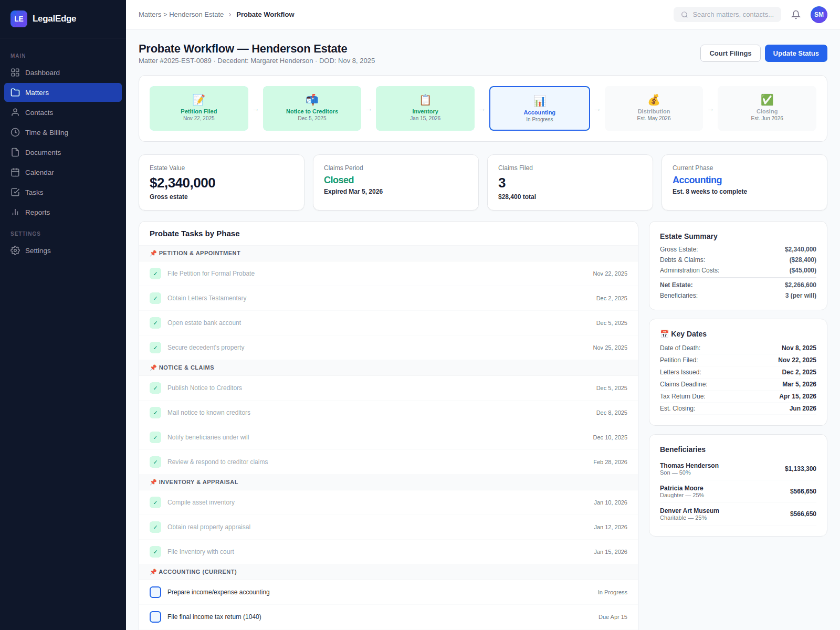Uncheck File Inventory with court task
Viewport: 840px width, 630px height.
155,552
